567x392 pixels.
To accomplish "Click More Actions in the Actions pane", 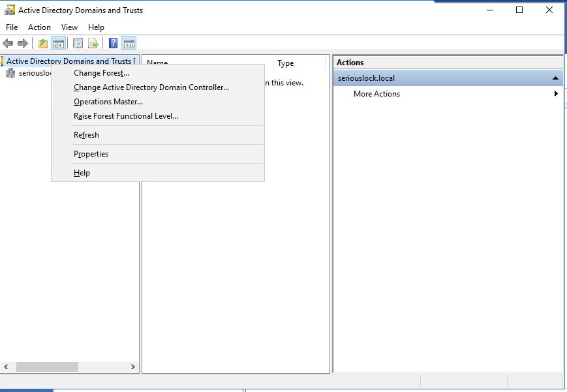I will 376,94.
